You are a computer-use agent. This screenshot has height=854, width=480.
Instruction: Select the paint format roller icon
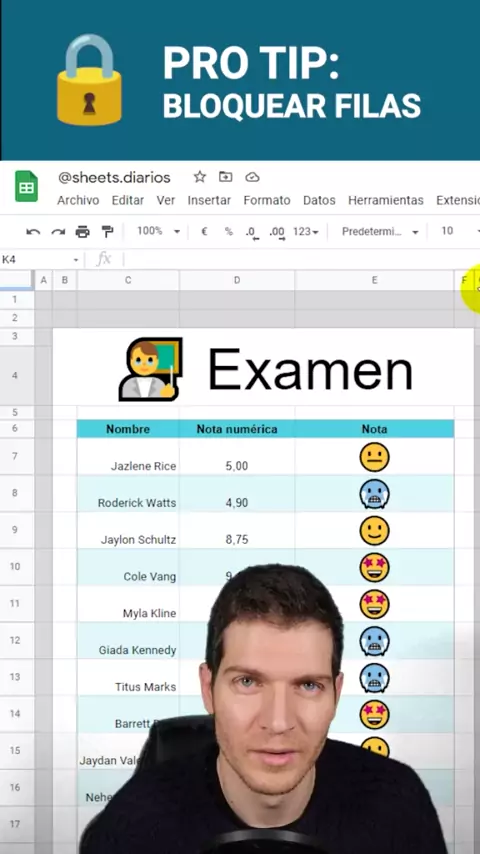[107, 232]
